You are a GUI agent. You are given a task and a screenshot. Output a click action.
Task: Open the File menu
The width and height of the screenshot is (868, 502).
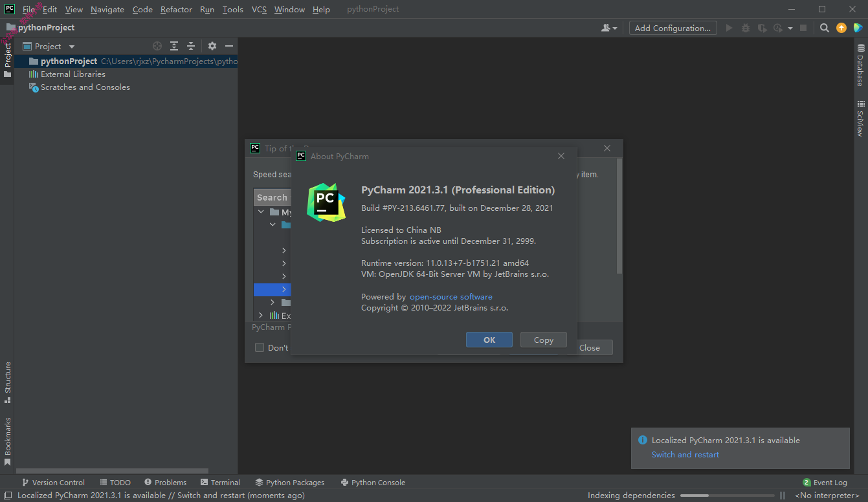click(29, 9)
